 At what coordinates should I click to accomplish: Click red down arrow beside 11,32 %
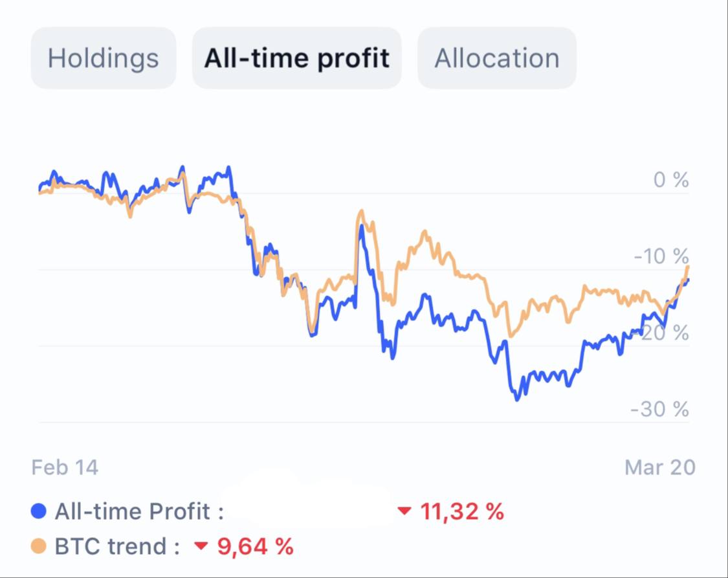click(404, 511)
